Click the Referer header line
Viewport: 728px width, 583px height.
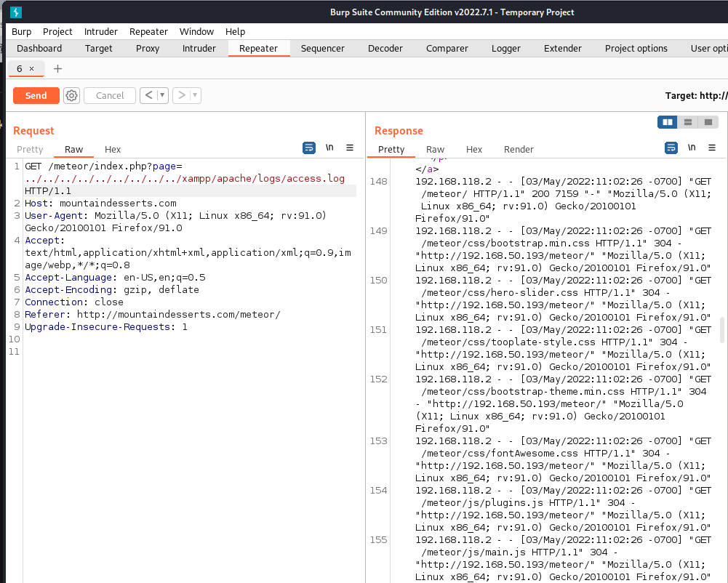(x=152, y=315)
